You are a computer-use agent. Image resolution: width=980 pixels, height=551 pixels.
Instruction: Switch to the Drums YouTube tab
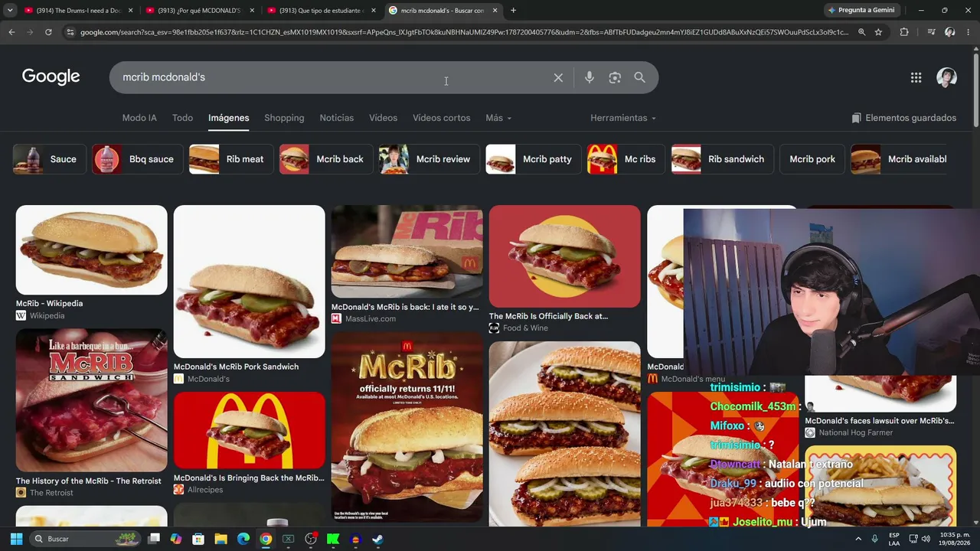[78, 11]
